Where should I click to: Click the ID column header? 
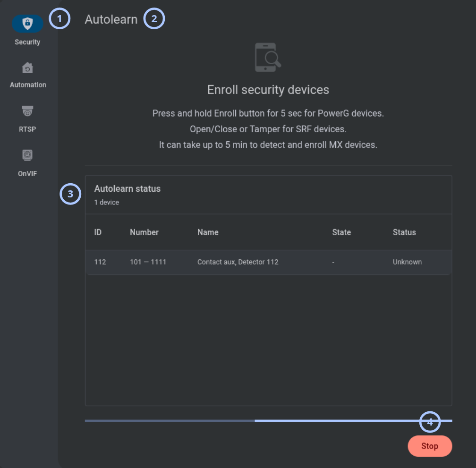98,232
